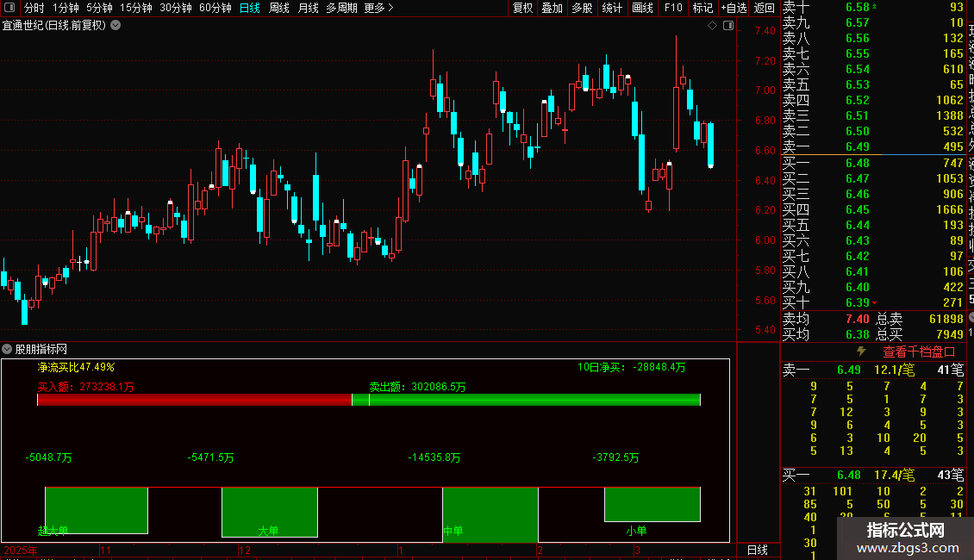Viewport: 974px width, 560px height.
Task: Click the chart window layout icon
Action: tap(728, 26)
